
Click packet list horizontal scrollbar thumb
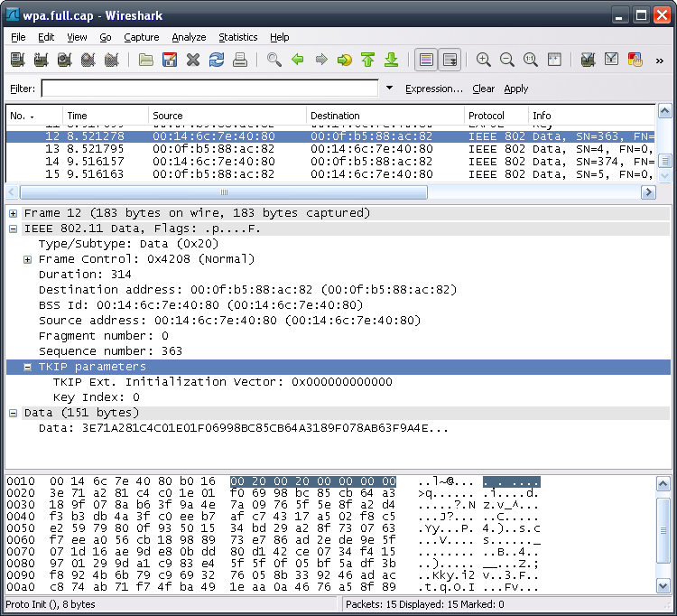pyautogui.click(x=224, y=192)
